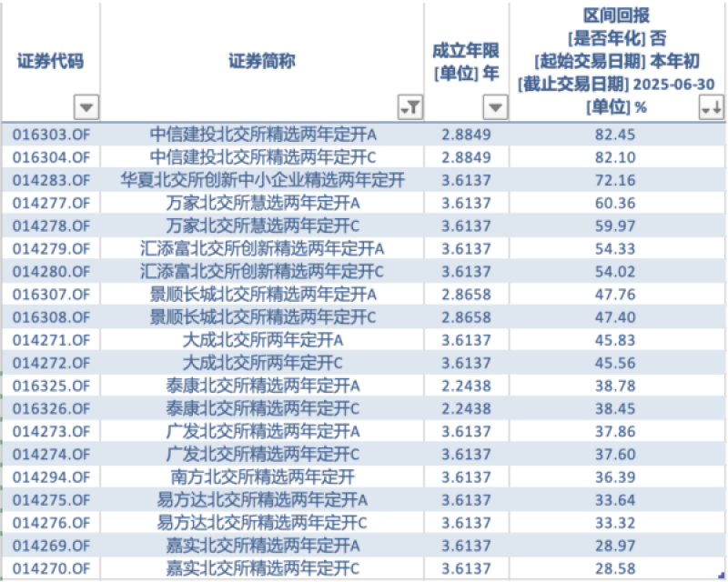728x582 pixels.
Task: Select fund name 广发北交所精选两年定开C
Action: (263, 454)
